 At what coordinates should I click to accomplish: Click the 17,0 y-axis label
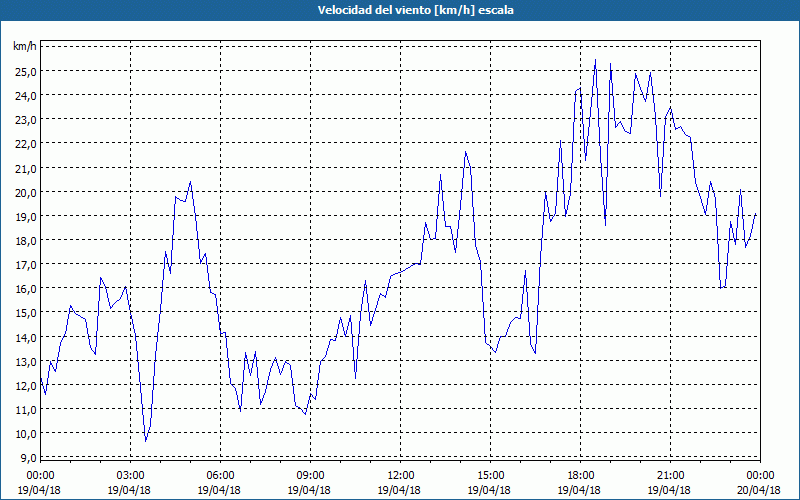[26, 265]
